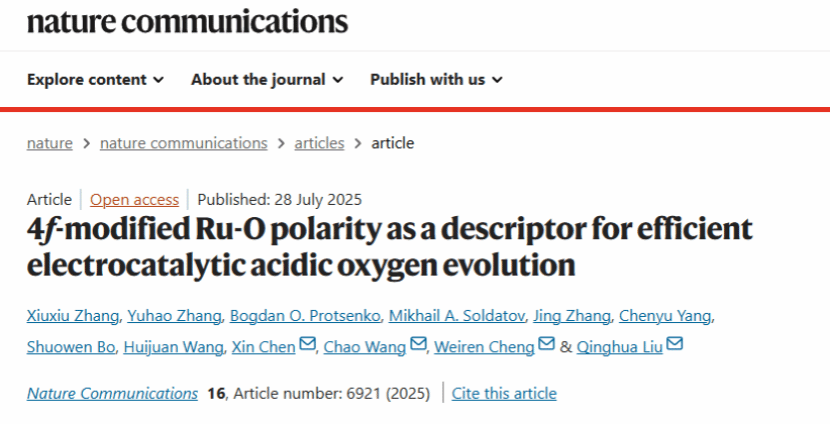Expand the Publish with us menu
The height and width of the screenshot is (424, 830).
[437, 79]
